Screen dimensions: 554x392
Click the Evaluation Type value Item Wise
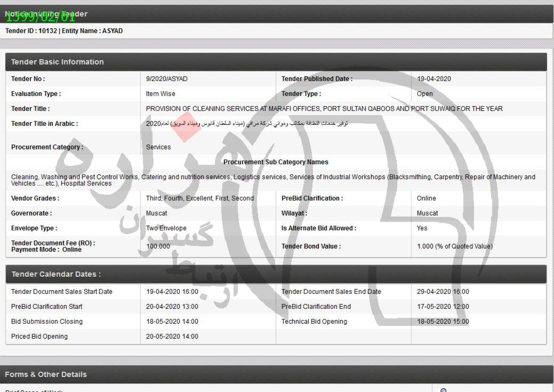(160, 94)
